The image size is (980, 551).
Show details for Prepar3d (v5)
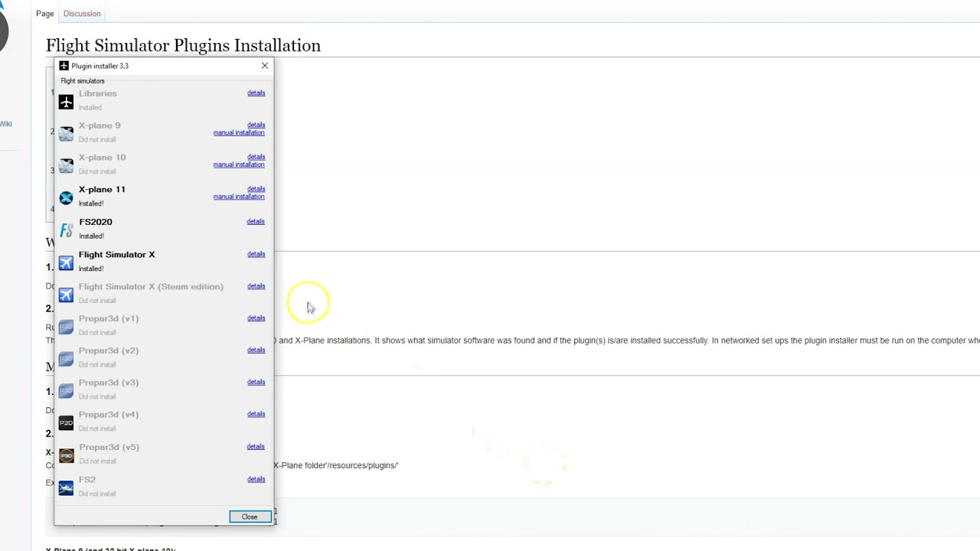pyautogui.click(x=256, y=447)
